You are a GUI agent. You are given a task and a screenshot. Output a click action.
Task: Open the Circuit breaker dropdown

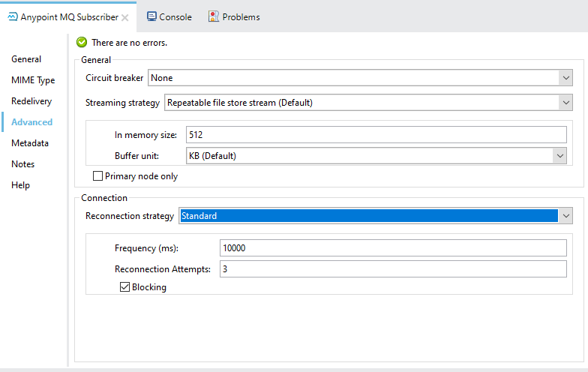pyautogui.click(x=565, y=77)
